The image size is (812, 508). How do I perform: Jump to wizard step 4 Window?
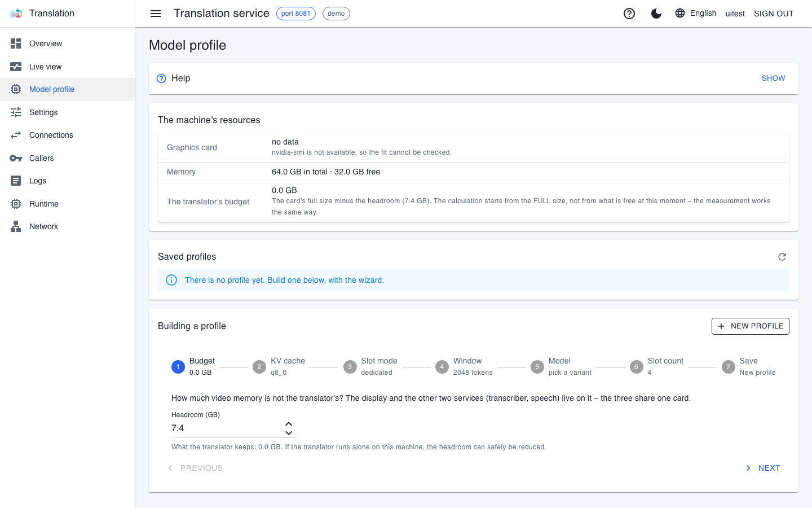(464, 366)
